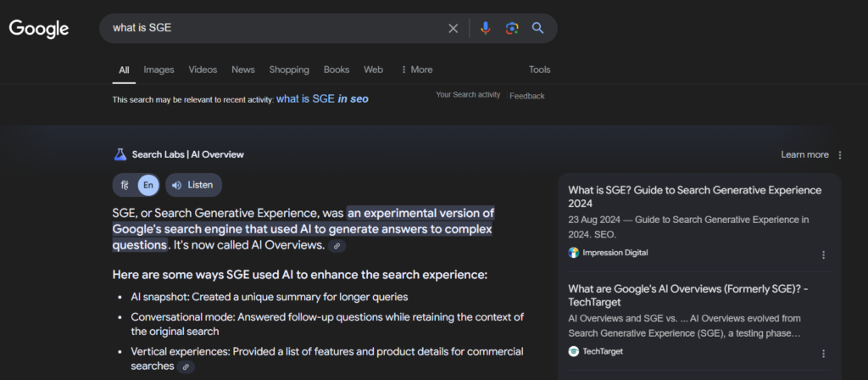Image resolution: width=868 pixels, height=380 pixels.
Task: Open options for the TechTarget result
Action: [823, 354]
